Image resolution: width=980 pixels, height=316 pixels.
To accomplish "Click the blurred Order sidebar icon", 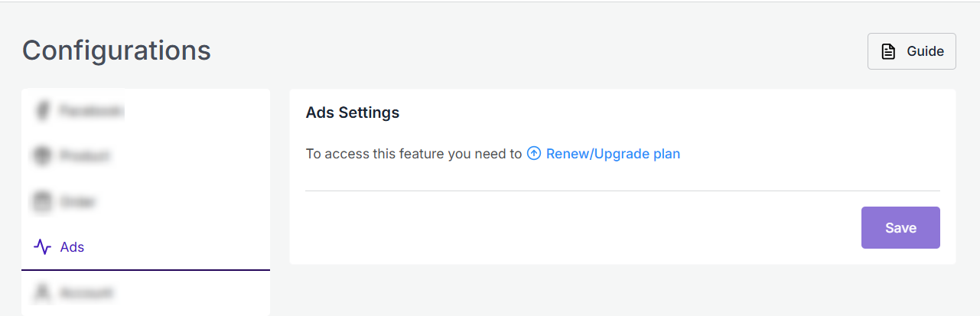I will (41, 202).
